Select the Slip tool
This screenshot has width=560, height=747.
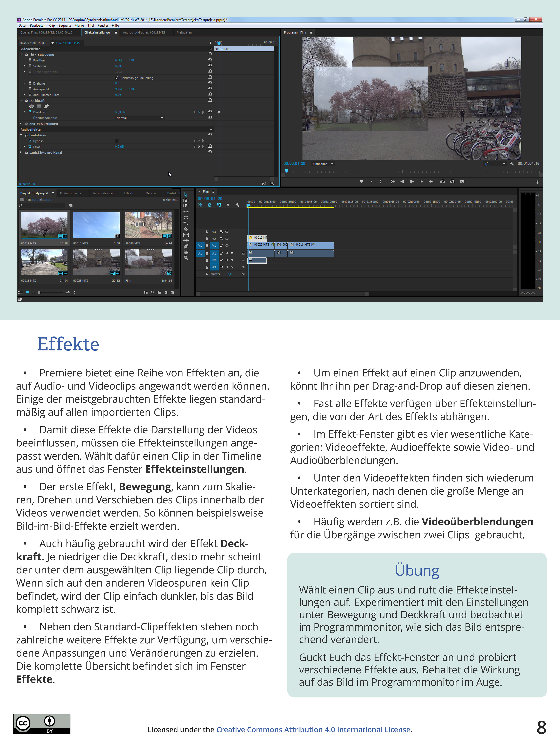pos(186,235)
